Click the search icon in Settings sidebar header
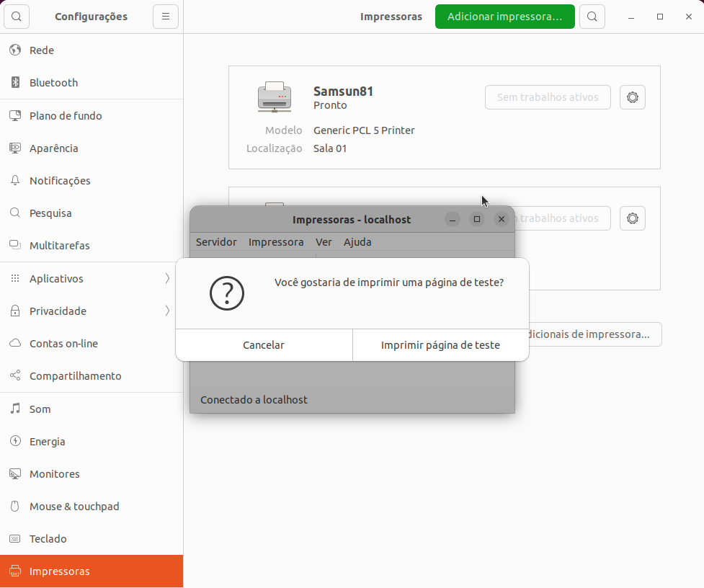 tap(17, 17)
